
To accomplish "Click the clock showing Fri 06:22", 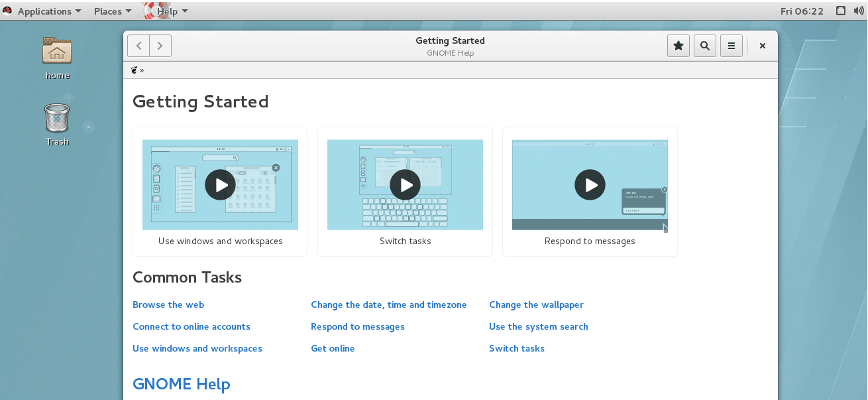I will coord(802,11).
